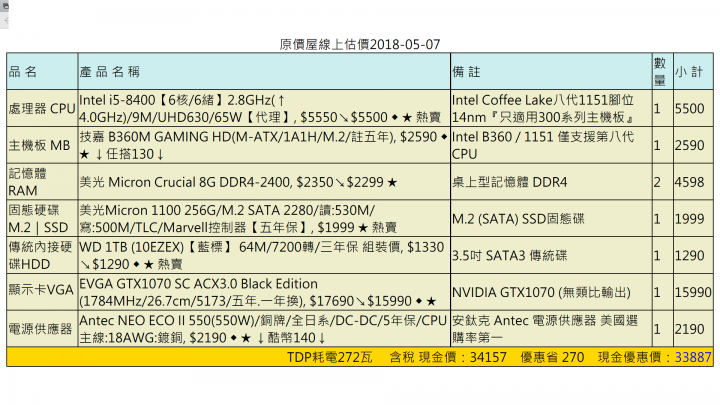
Task: Click the NVIDIA GTX1070 (無類比輸出) note cell
Action: coord(551,292)
